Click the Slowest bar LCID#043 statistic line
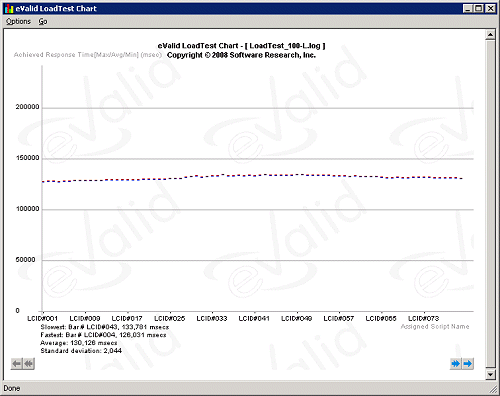Viewport: 500px width, 396px height. point(105,327)
